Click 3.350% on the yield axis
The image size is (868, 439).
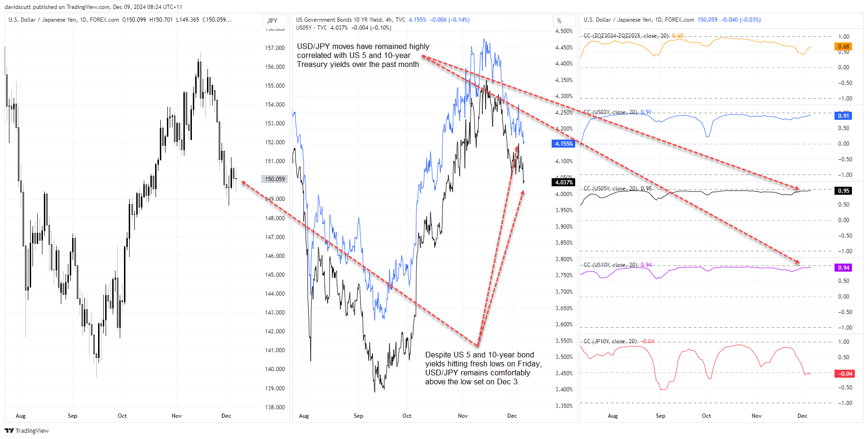(x=564, y=406)
